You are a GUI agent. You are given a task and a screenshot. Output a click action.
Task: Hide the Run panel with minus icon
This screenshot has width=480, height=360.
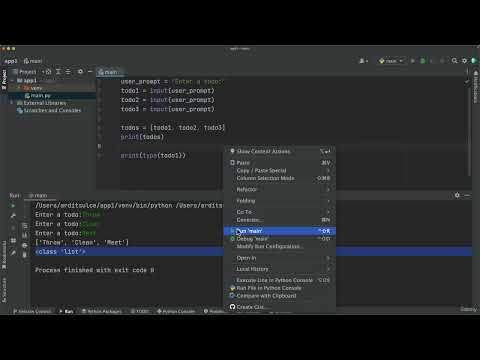pyautogui.click(x=467, y=195)
